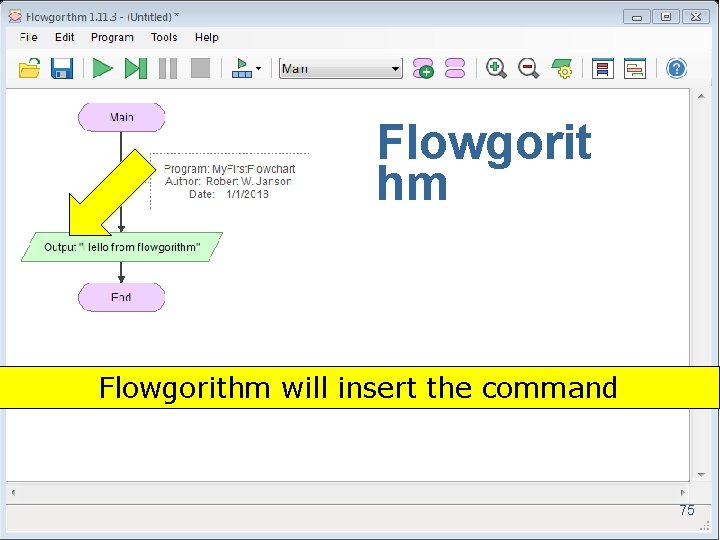The height and width of the screenshot is (540, 720).
Task: Select the Program MyFirstFlowchart comment block
Action: (230, 181)
